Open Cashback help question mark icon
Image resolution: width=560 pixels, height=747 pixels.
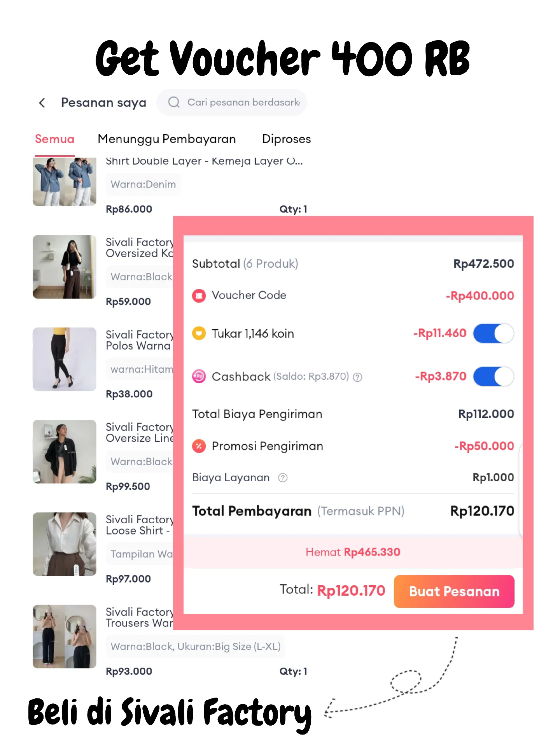pyautogui.click(x=357, y=377)
